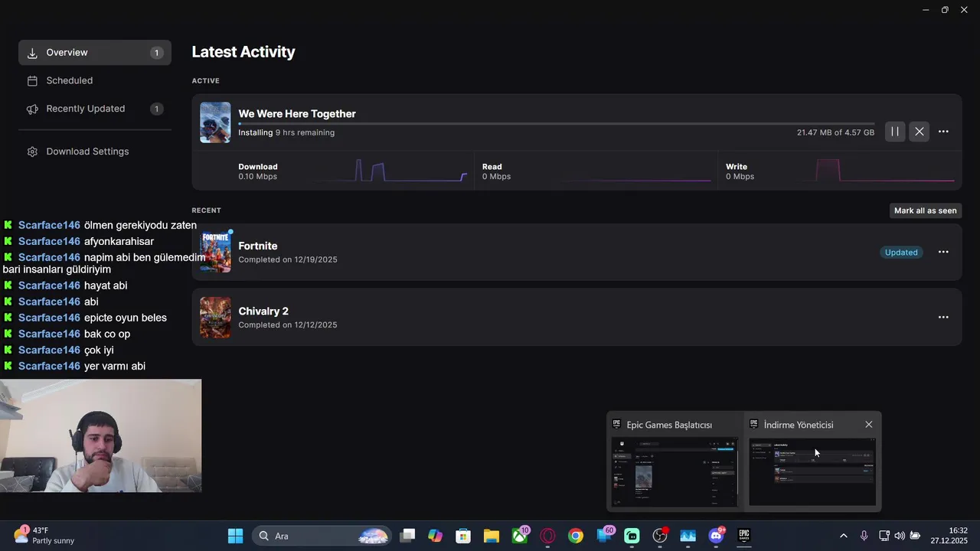This screenshot has height=551, width=980.
Task: Open more options for We Were Here Together
Action: tap(943, 132)
